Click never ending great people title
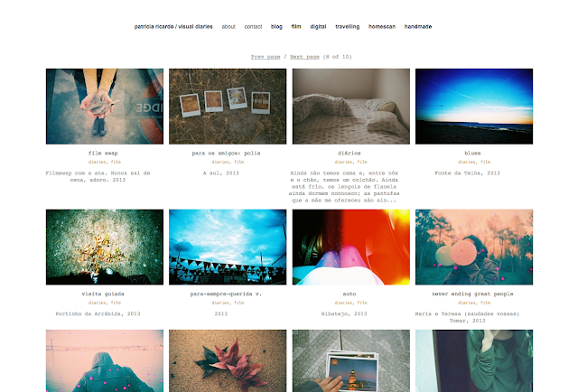 coord(472,294)
